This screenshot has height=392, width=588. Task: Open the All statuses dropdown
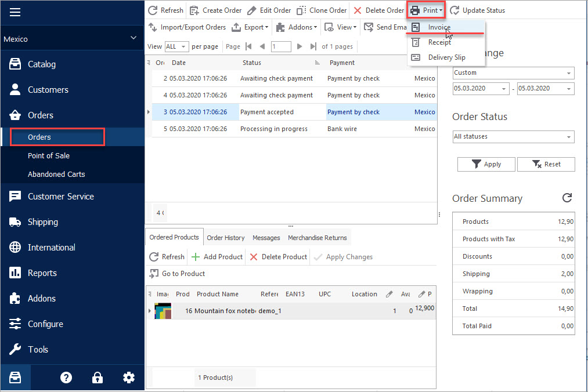pos(513,136)
